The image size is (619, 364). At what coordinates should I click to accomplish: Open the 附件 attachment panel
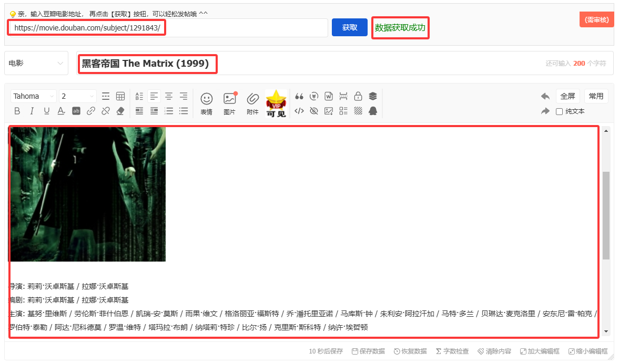pos(252,103)
